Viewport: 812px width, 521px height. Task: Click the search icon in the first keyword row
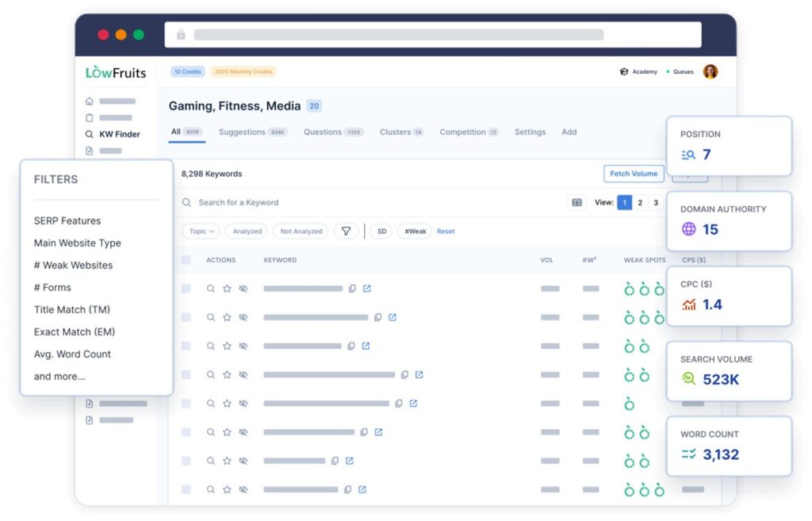(x=211, y=289)
